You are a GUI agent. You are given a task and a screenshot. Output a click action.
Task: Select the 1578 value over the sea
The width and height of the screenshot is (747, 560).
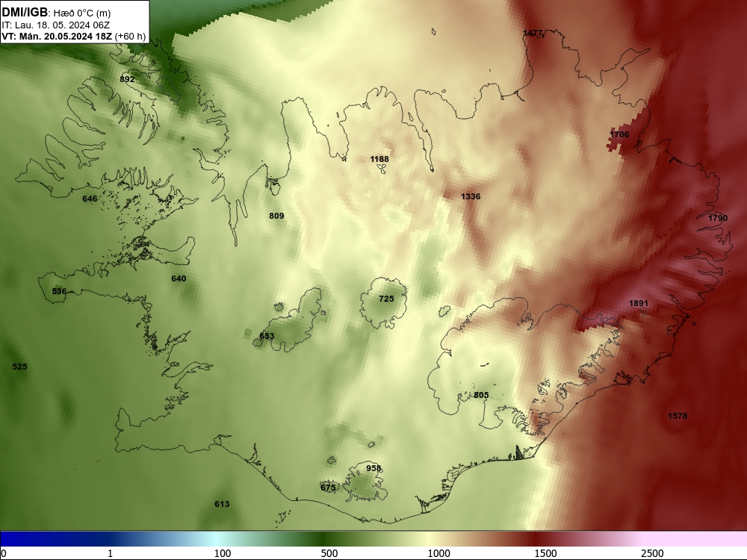678,416
